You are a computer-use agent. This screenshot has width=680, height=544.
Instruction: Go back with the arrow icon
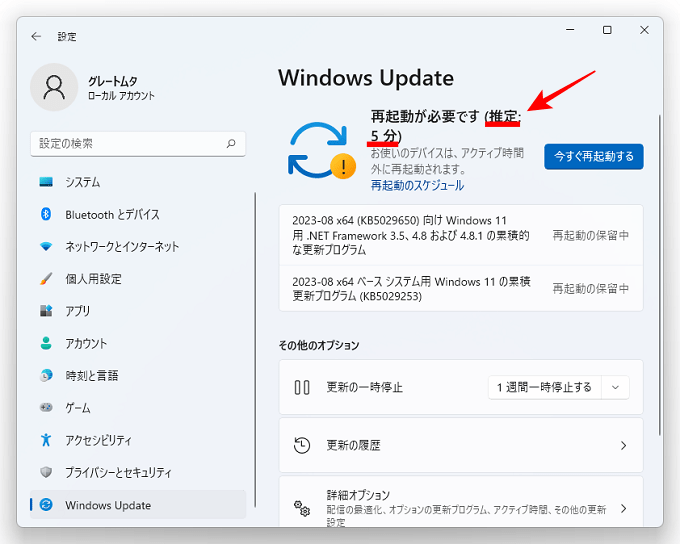(36, 36)
